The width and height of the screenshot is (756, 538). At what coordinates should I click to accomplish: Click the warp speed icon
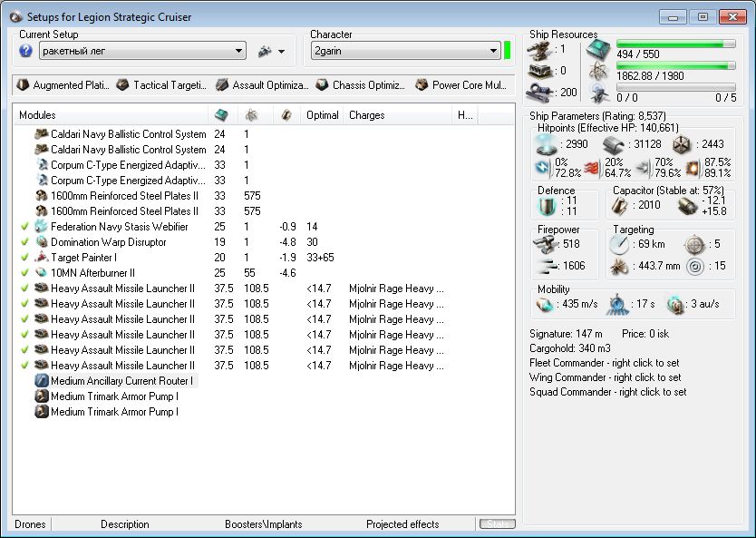click(674, 305)
